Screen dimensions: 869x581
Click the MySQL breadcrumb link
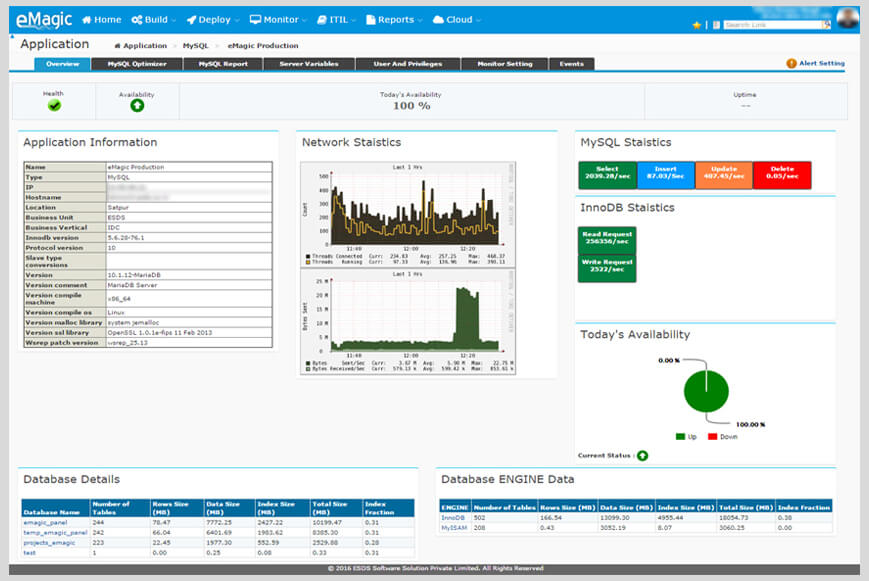[196, 45]
